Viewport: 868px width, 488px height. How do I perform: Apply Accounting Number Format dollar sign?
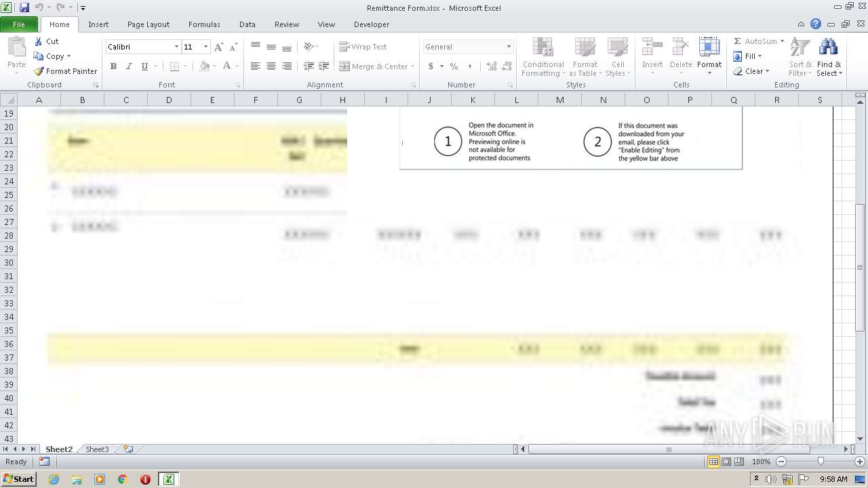pyautogui.click(x=431, y=66)
